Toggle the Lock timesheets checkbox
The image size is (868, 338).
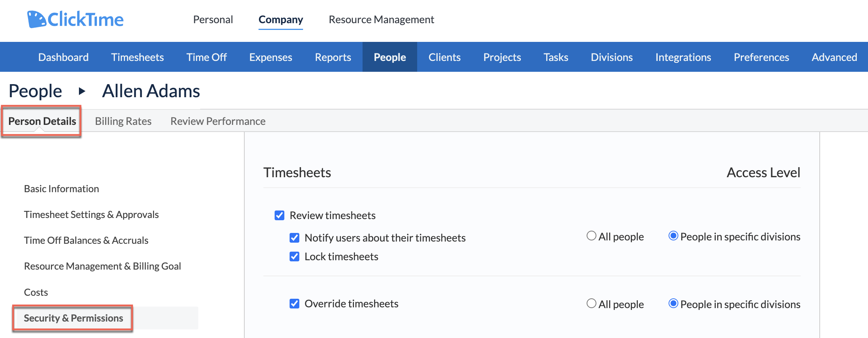tap(294, 256)
